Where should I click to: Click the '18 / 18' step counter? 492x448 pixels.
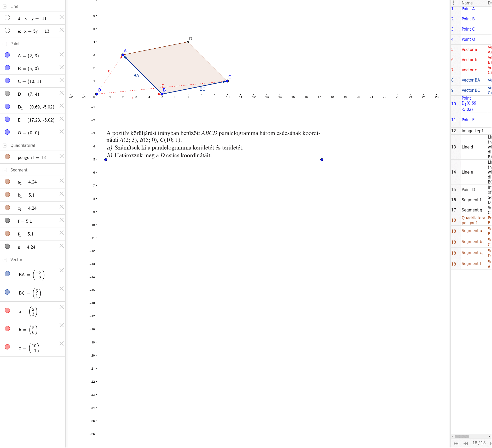[x=479, y=443]
